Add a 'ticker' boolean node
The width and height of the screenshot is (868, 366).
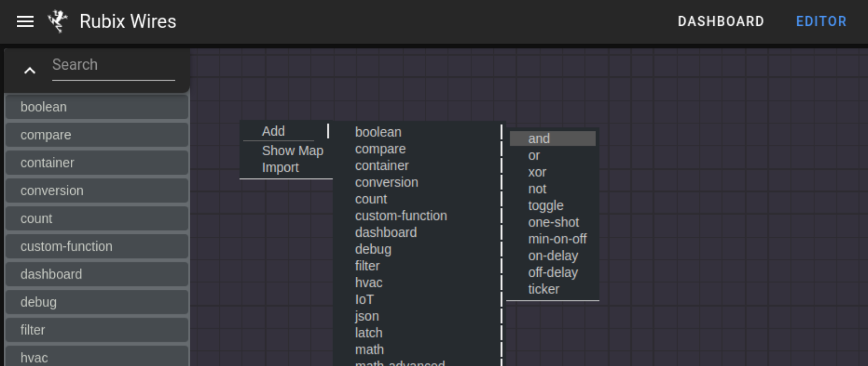[x=552, y=290]
